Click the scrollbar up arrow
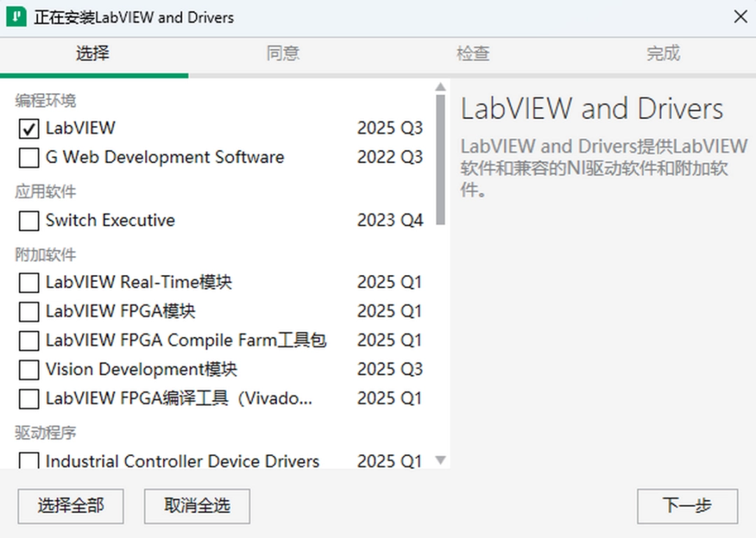Screen dimensions: 756x538 pos(441,85)
